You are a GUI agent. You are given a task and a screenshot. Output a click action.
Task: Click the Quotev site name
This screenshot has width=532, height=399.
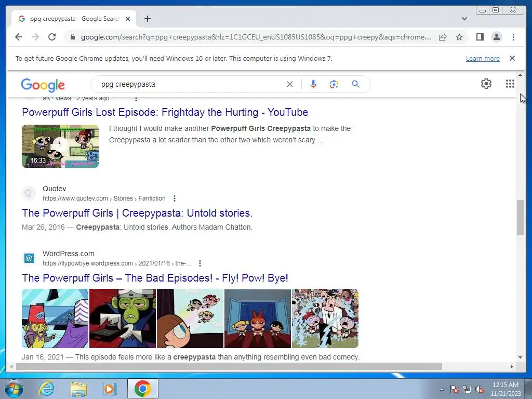[54, 189]
